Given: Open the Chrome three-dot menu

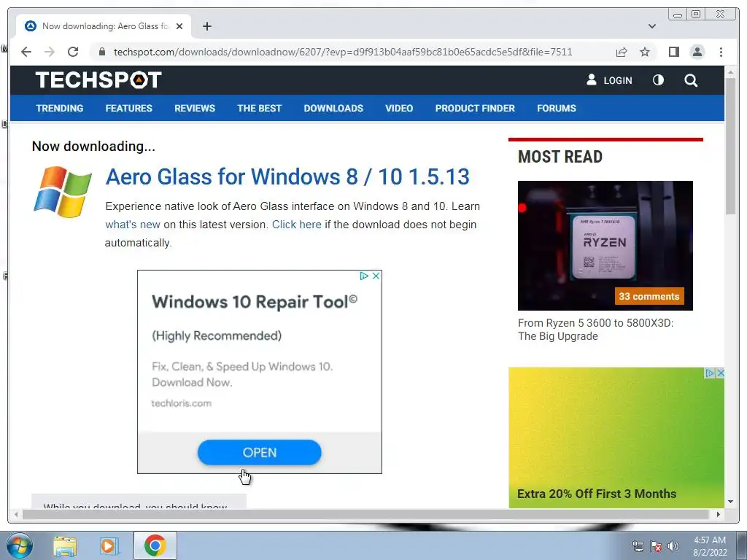Looking at the screenshot, I should [x=721, y=52].
